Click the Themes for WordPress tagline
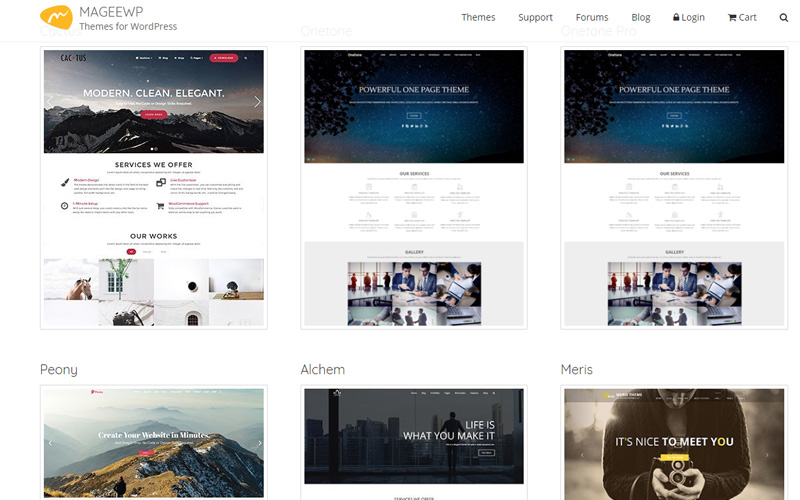The height and width of the screenshot is (500, 800). pos(128,27)
